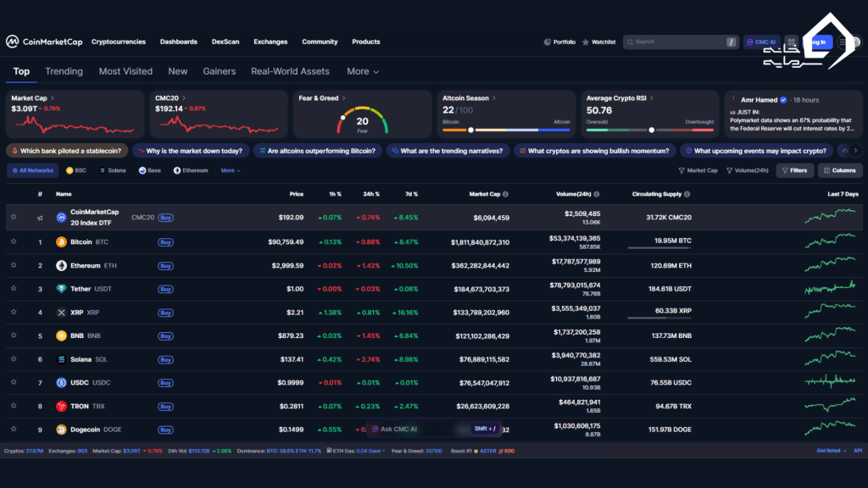This screenshot has height=488, width=868.
Task: Star Ethereum to add to watchlist
Action: pyautogui.click(x=14, y=265)
